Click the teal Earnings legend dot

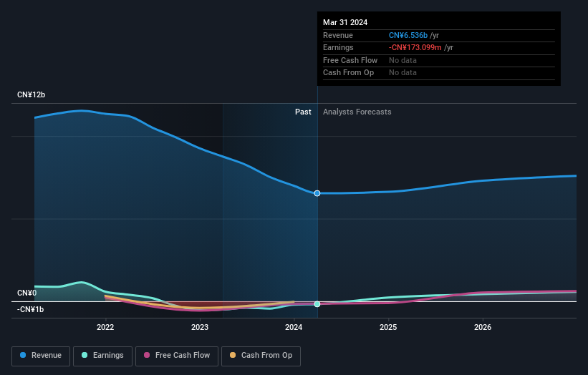85,355
